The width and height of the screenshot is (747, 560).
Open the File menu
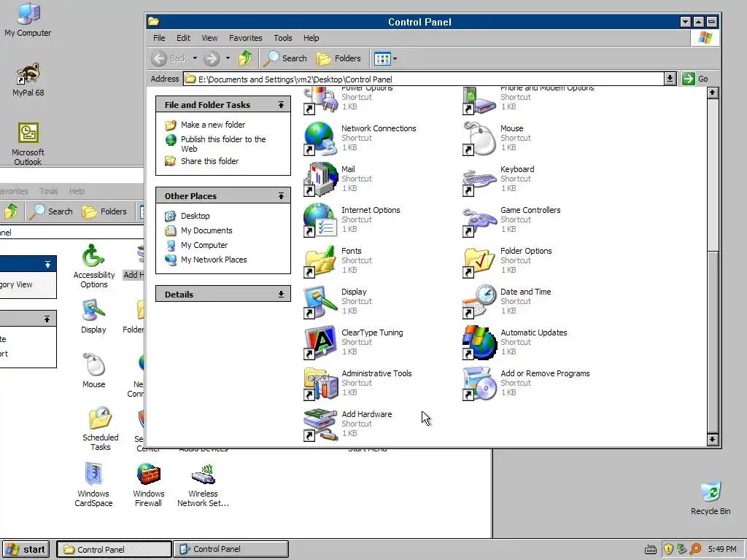pyautogui.click(x=159, y=38)
